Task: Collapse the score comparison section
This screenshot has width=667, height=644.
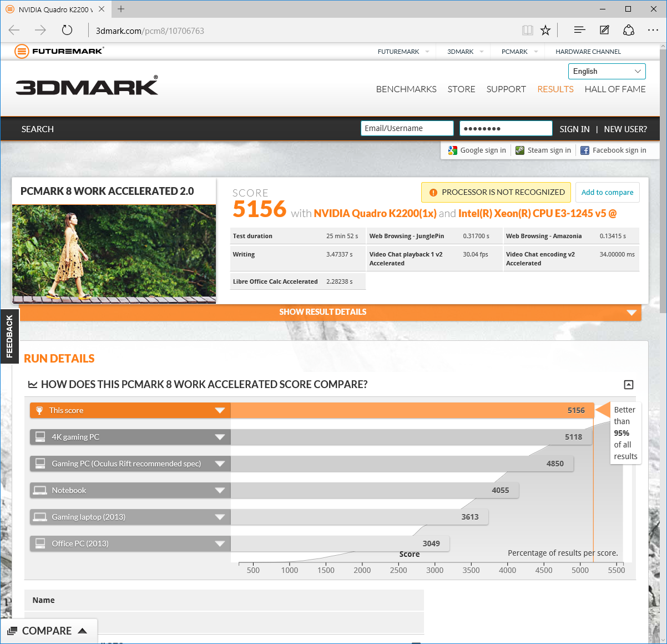Action: click(x=629, y=385)
